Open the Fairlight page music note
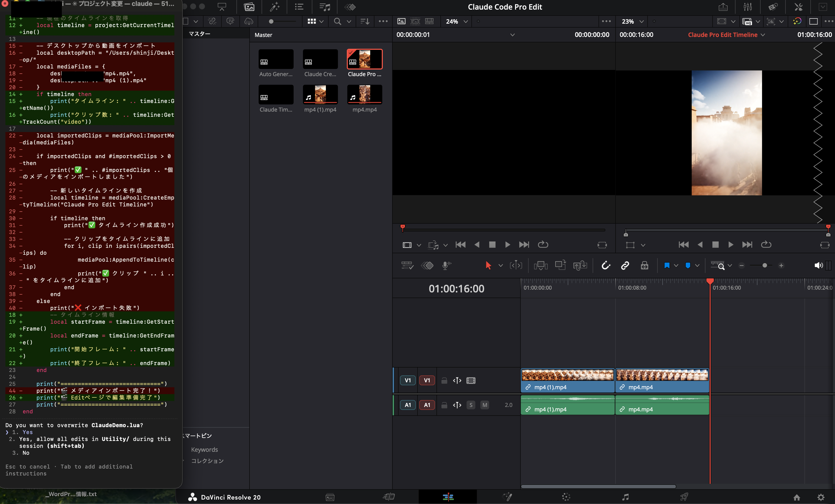 coord(625,497)
